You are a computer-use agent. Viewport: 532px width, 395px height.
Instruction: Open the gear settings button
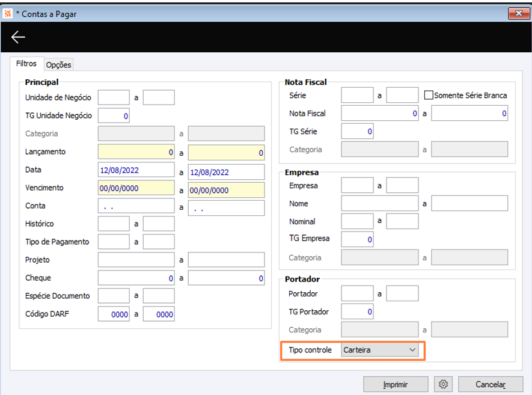click(443, 384)
